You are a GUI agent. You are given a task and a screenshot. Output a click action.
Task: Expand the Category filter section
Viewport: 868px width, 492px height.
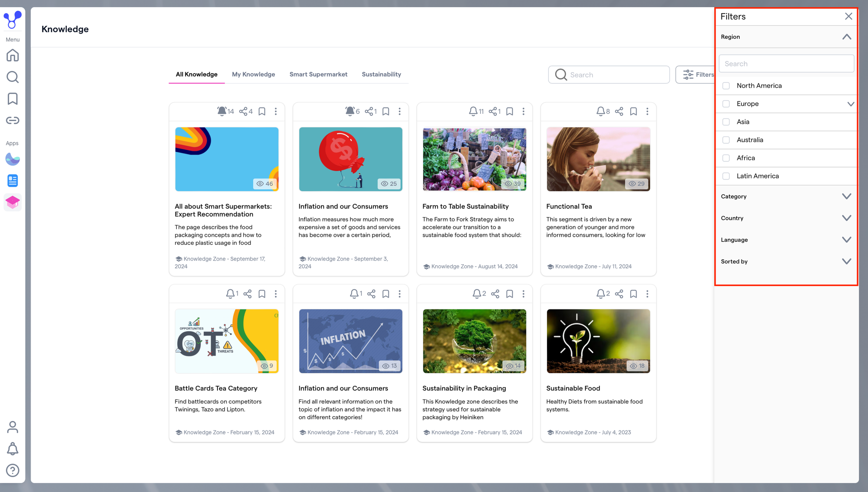click(x=847, y=196)
